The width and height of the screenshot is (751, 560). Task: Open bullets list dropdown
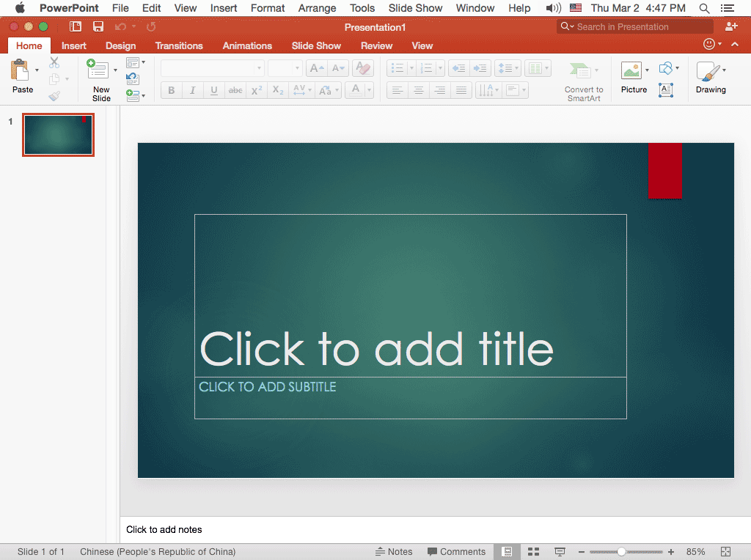click(x=411, y=68)
